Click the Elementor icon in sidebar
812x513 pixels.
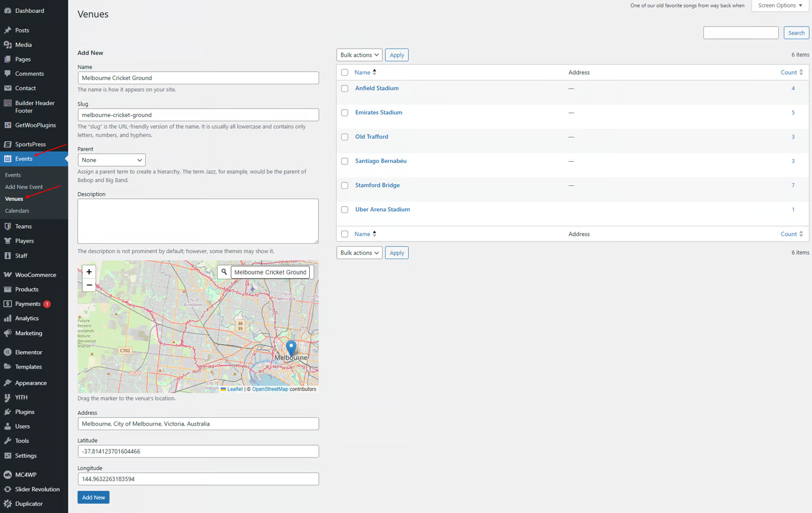(x=7, y=352)
